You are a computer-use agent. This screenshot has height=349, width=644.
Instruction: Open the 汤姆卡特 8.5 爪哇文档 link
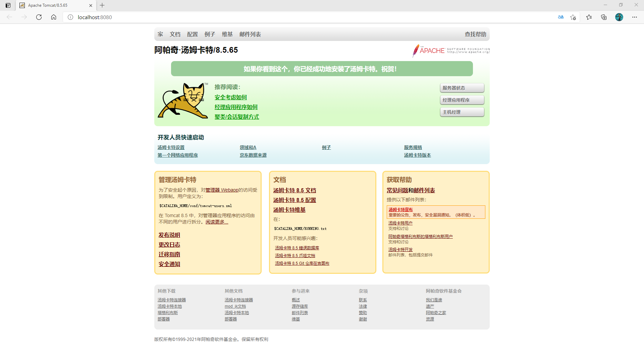tap(295, 256)
